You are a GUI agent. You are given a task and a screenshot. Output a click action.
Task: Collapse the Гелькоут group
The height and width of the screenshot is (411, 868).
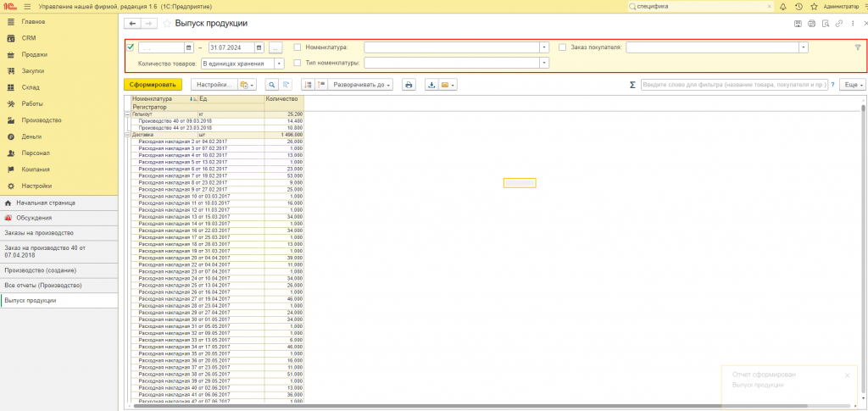point(128,114)
